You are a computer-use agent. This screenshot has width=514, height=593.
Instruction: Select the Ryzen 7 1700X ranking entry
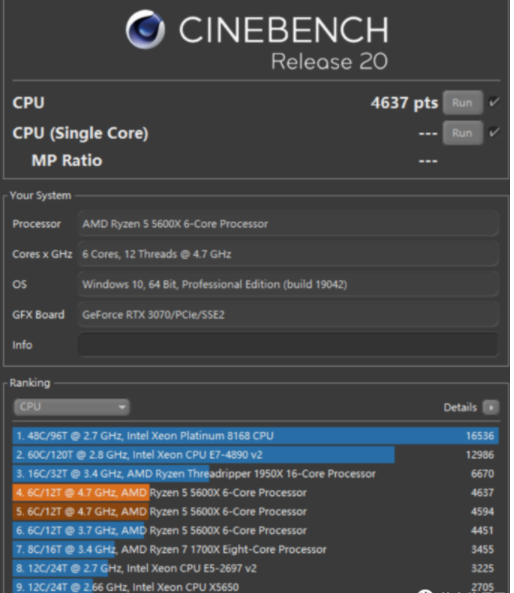(x=255, y=549)
